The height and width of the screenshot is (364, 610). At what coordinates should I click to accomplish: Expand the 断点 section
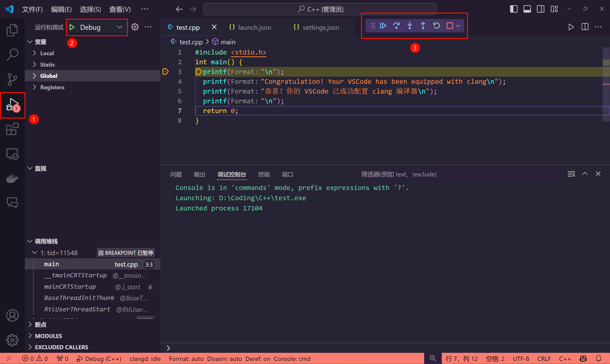point(92,324)
